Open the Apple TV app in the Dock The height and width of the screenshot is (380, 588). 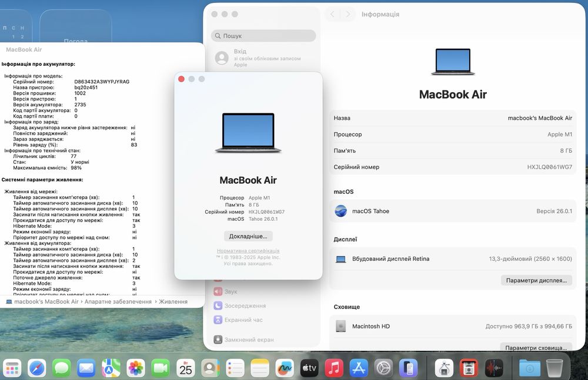(309, 368)
